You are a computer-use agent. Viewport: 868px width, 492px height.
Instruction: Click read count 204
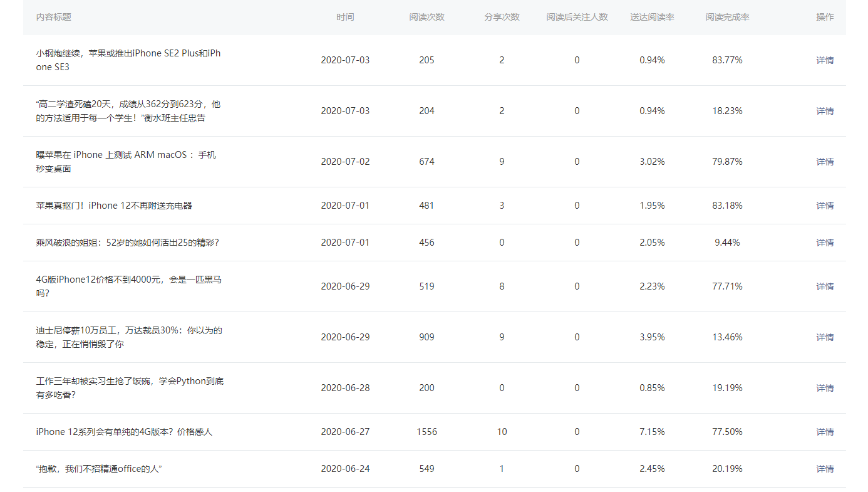pos(427,111)
